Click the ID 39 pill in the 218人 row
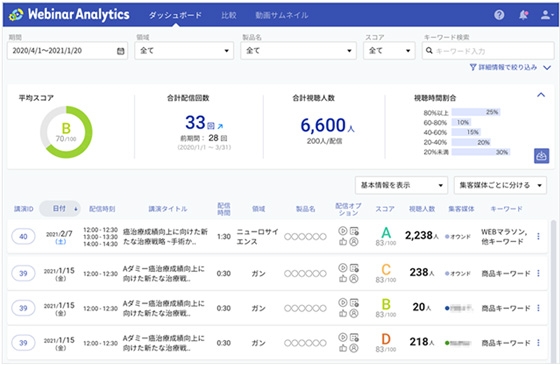Screen dimensions: 560x365 (23, 342)
